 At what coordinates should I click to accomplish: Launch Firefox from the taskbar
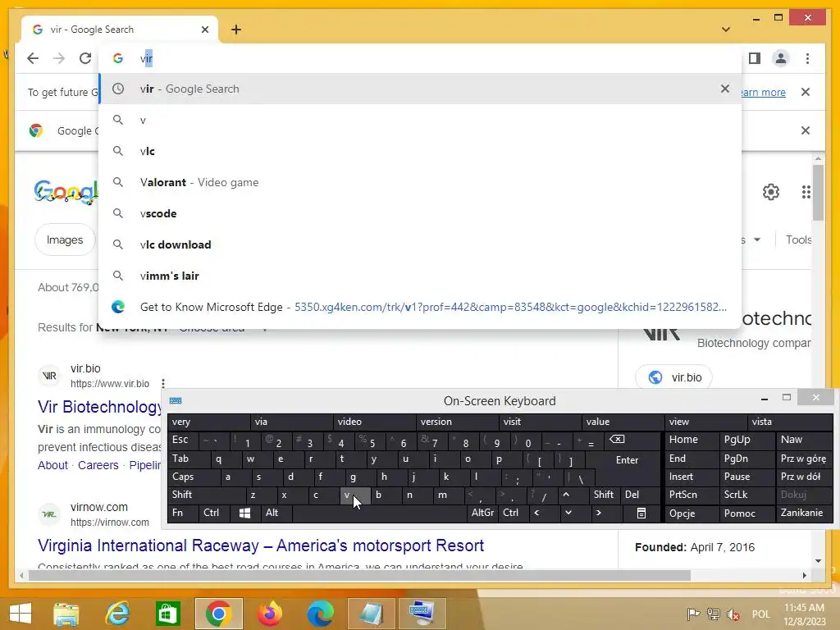269,614
